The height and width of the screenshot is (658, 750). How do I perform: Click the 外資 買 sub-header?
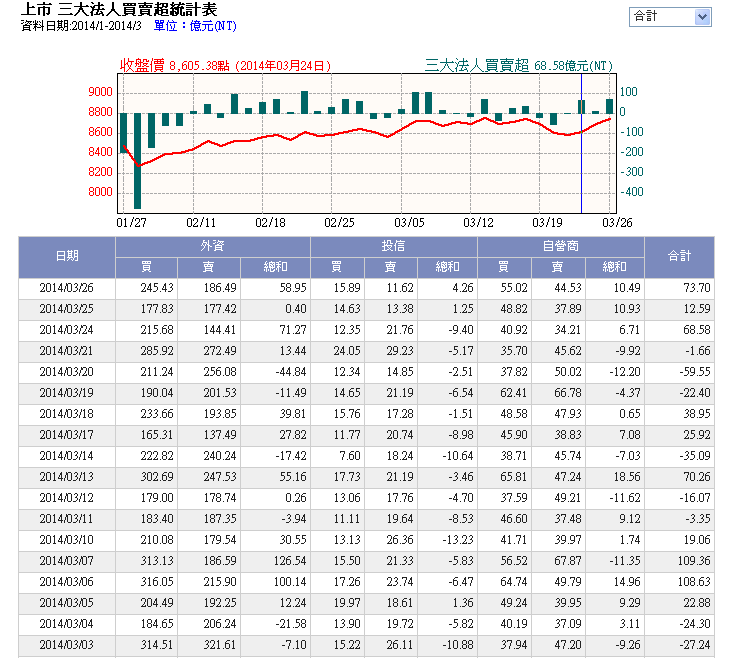coord(146,267)
